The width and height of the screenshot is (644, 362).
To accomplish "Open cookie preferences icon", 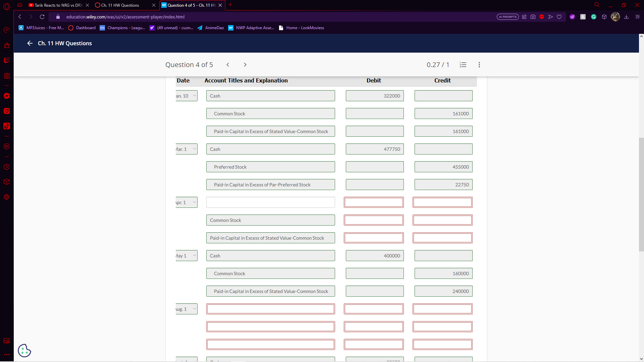I will 24,351.
